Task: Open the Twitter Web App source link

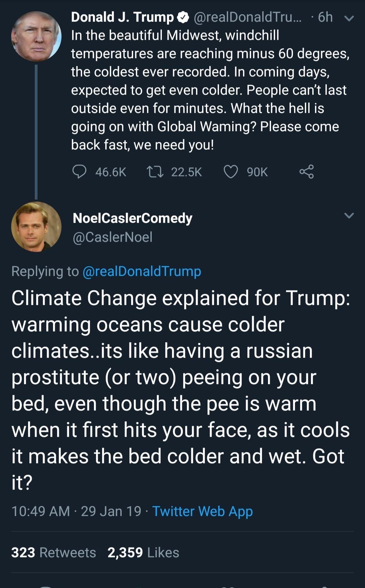Action: [202, 511]
